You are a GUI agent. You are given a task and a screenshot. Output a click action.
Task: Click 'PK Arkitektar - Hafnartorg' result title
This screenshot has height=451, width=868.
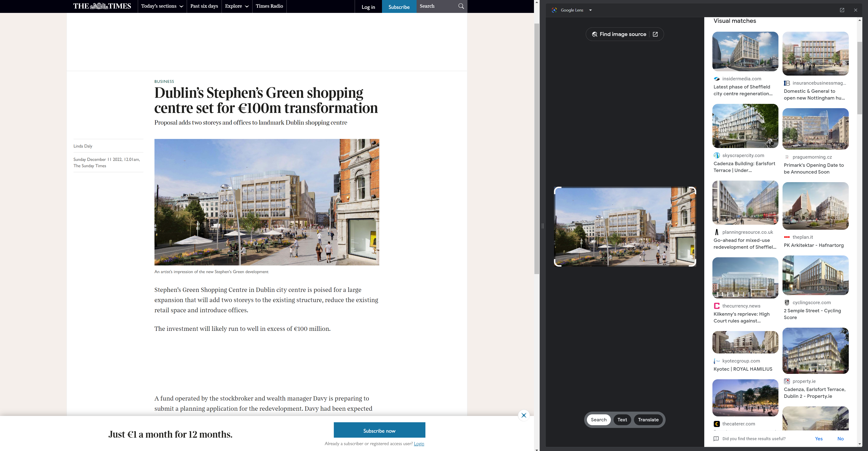click(813, 245)
